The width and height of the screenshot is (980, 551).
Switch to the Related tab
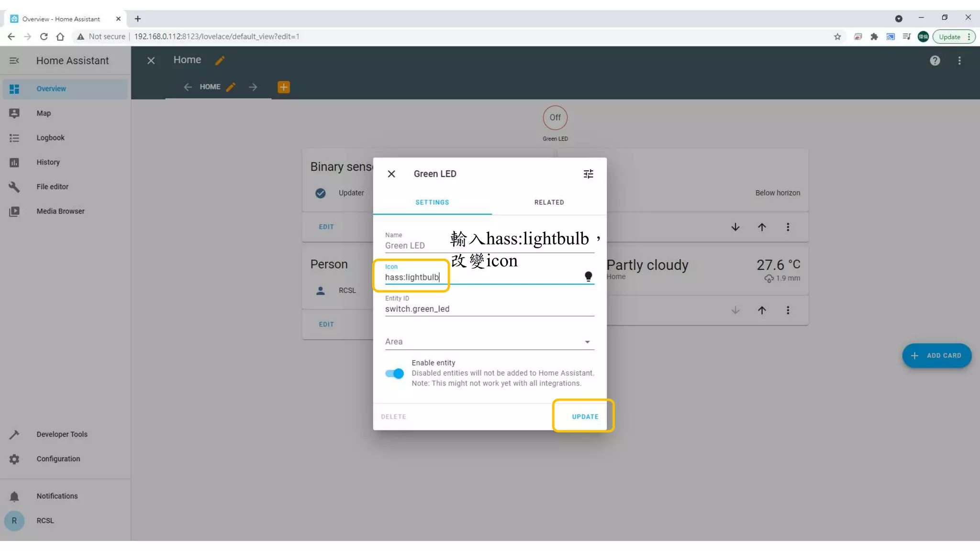pyautogui.click(x=549, y=202)
